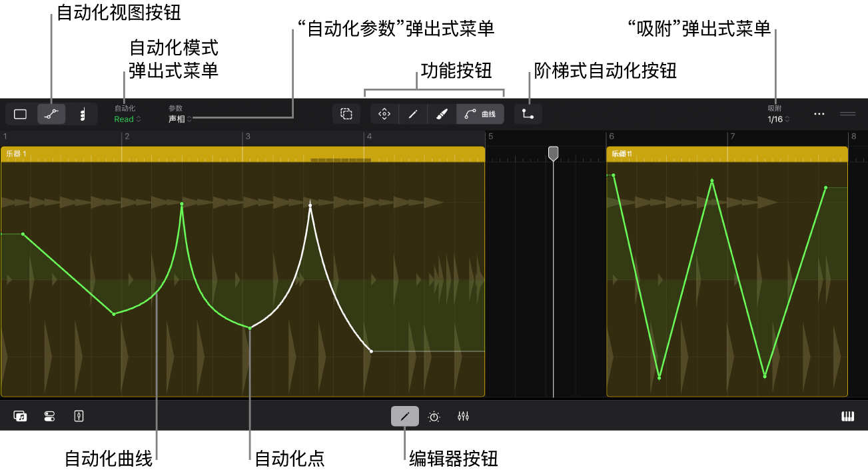Toggle the stepped automation button
The width and height of the screenshot is (868, 470).
tap(528, 114)
